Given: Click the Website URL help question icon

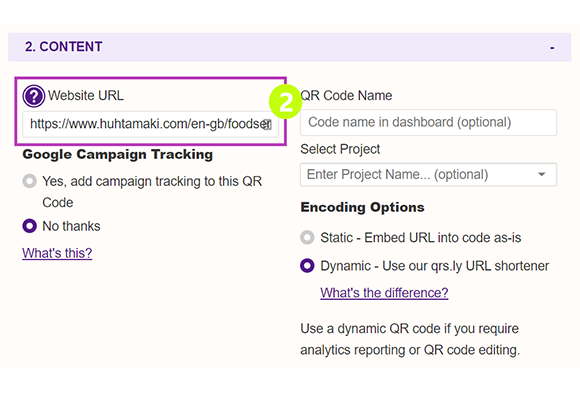Looking at the screenshot, I should point(34,96).
